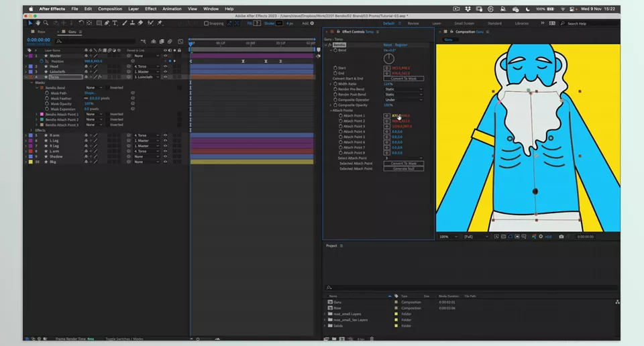Click Convert To Mask for Start & End
The width and height of the screenshot is (644, 346).
click(403, 78)
